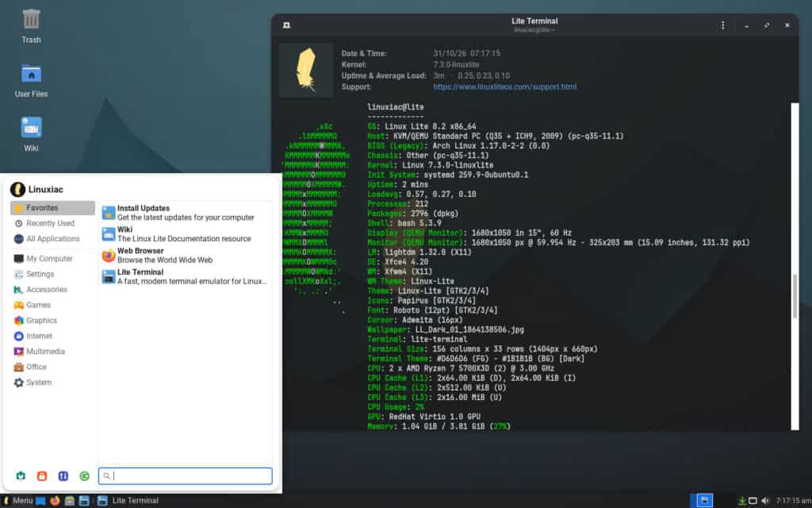Image resolution: width=812 pixels, height=508 pixels.
Task: Show All Applications in the menu
Action: 52,239
